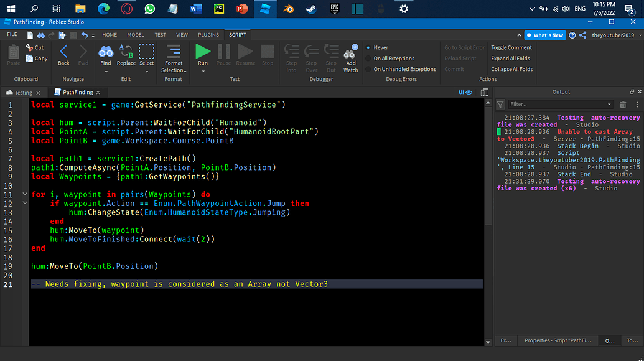The image size is (644, 361).
Task: Collapse the for loop fold at line 11
Action: click(x=24, y=194)
